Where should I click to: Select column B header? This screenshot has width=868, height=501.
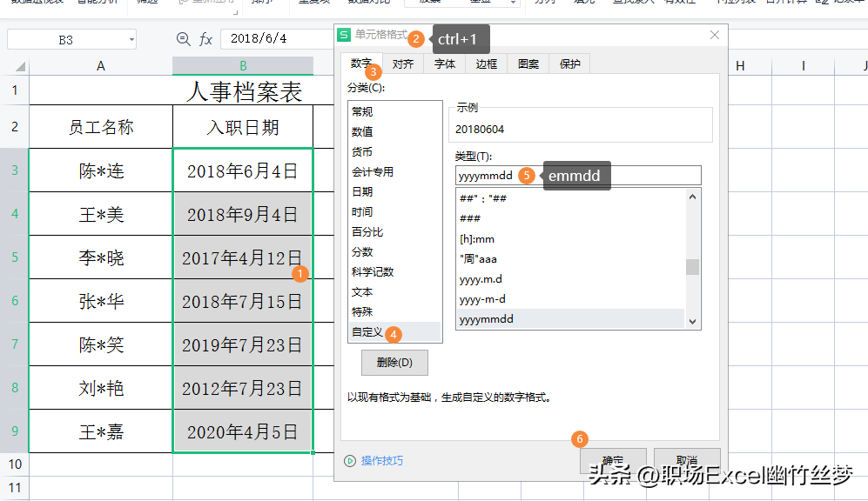pyautogui.click(x=243, y=66)
